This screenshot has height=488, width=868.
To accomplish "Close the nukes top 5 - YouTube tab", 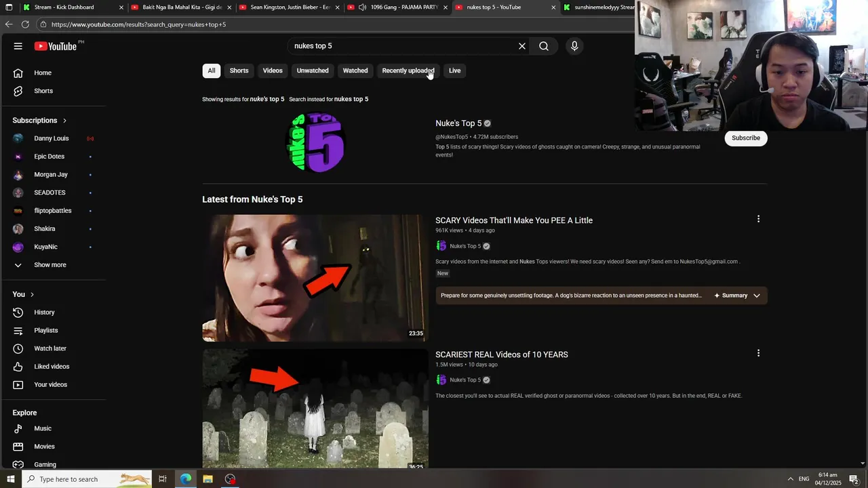I will coord(553,7).
